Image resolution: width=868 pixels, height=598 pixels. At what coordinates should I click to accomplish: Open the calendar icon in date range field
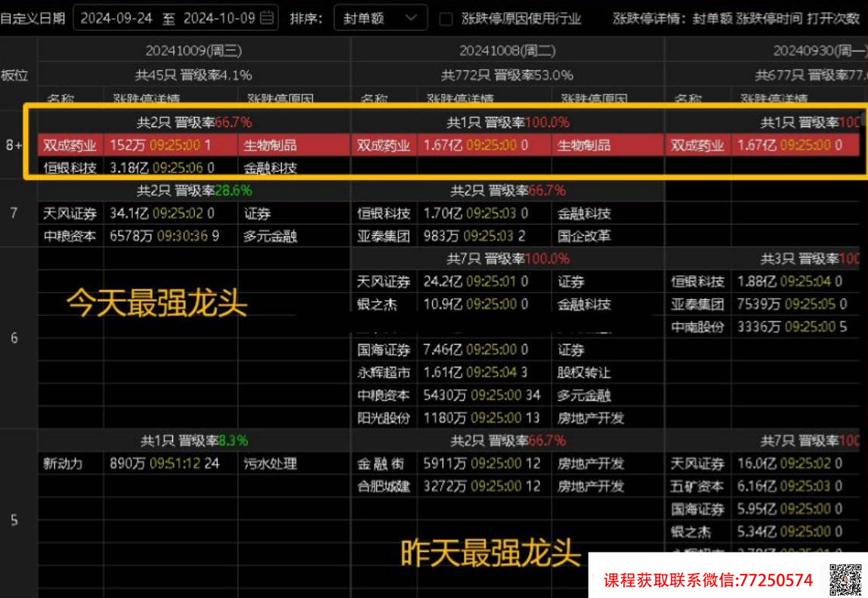click(267, 17)
